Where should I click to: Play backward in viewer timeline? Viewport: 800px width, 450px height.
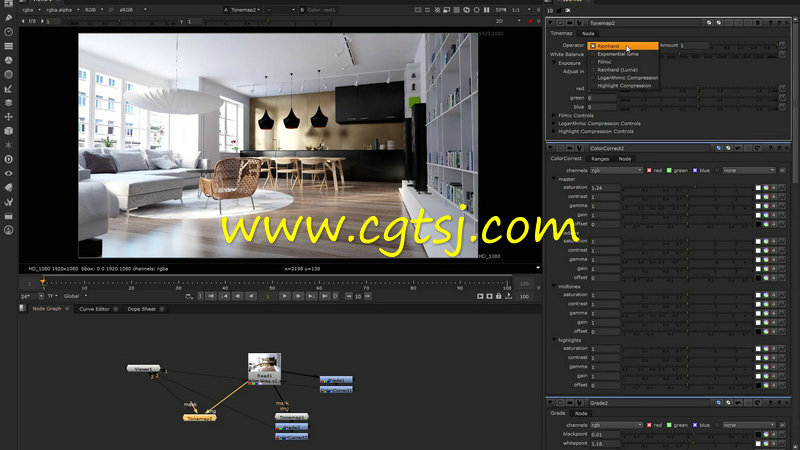[251, 296]
